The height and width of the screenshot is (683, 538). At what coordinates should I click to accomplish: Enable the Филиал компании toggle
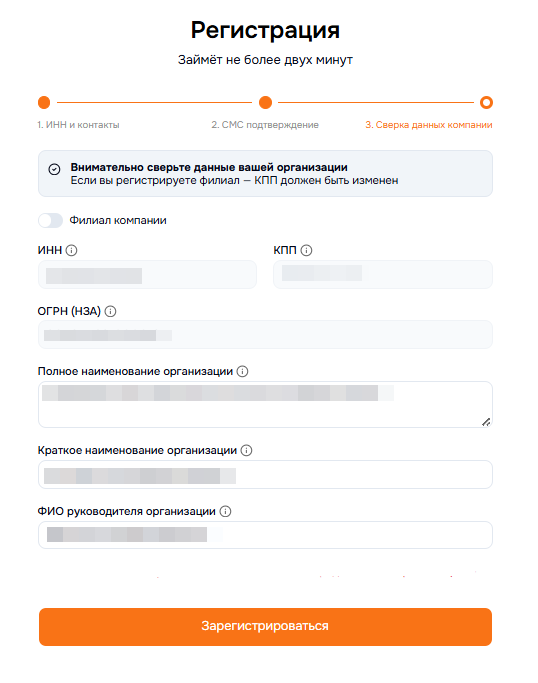51,220
